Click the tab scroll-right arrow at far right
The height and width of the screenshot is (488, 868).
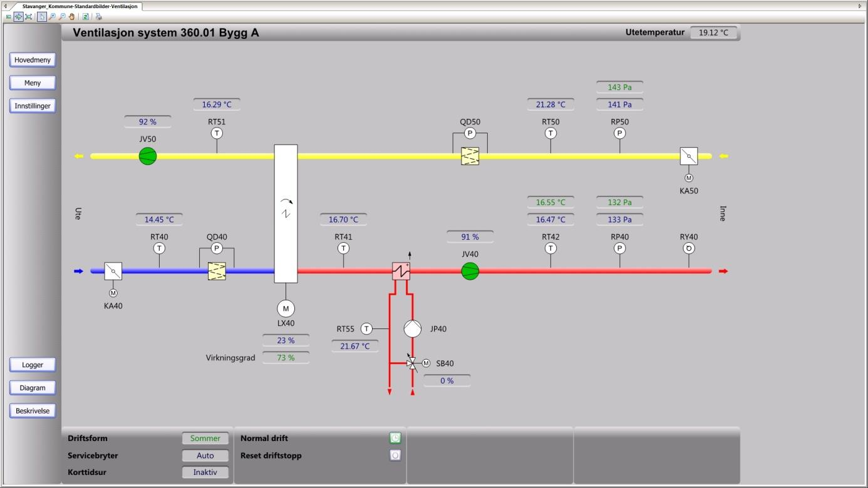(860, 6)
